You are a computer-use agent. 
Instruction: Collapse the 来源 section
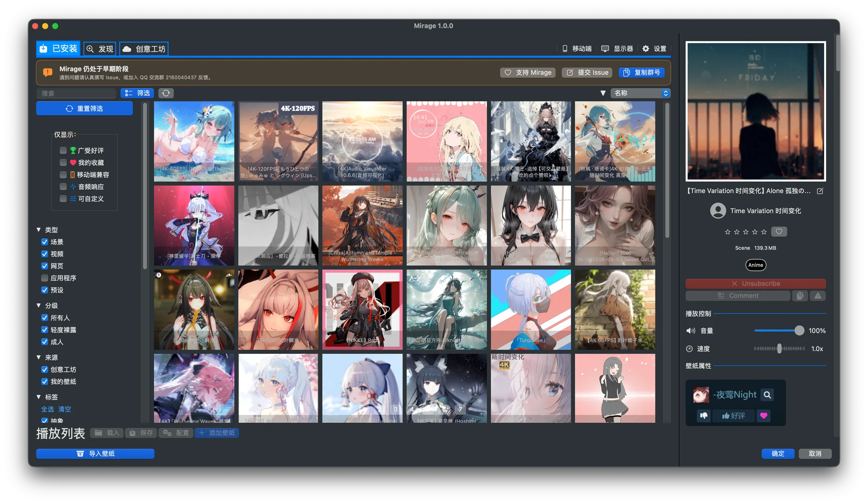[x=39, y=357]
